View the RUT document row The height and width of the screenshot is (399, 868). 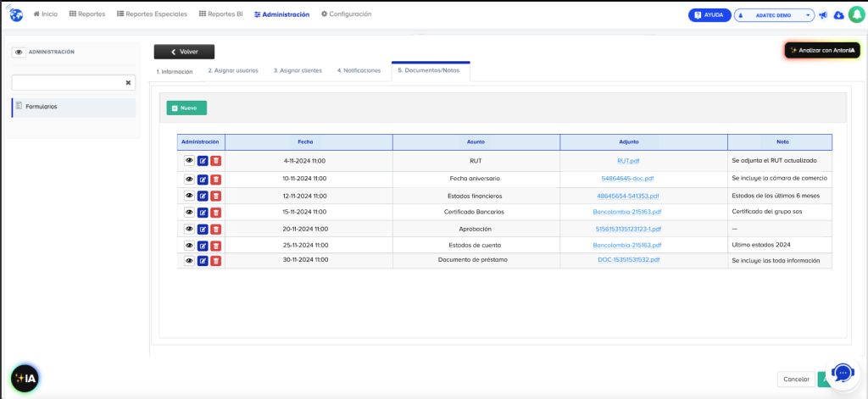tap(189, 160)
